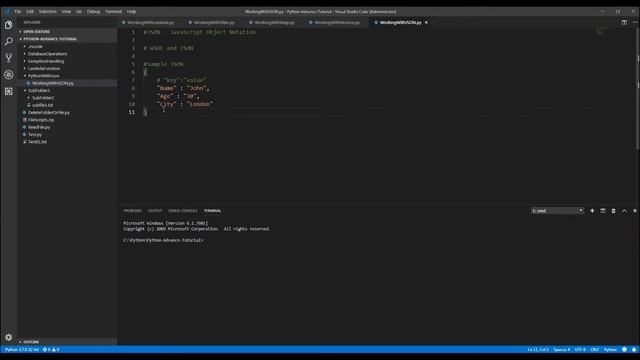The width and height of the screenshot is (640, 360).
Task: Open the Terminal menu
Action: pyautogui.click(x=113, y=11)
